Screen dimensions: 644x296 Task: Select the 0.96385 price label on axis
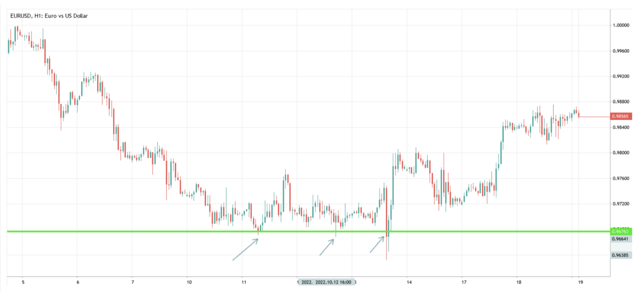tap(621, 255)
